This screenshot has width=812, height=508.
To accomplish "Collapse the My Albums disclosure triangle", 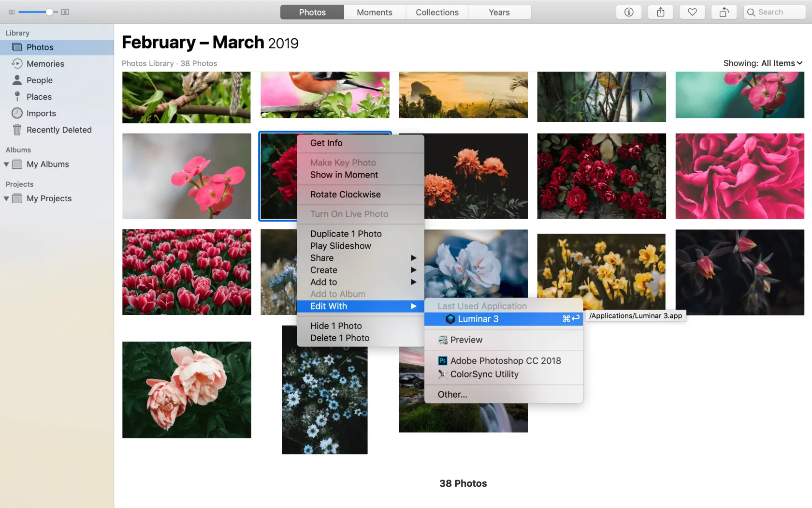I will [5, 164].
